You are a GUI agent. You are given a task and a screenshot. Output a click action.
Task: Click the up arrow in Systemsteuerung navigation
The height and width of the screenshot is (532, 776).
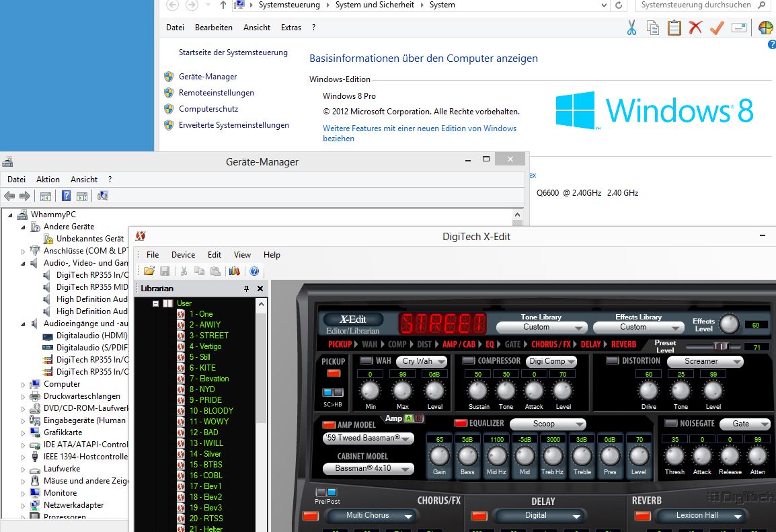coord(223,5)
